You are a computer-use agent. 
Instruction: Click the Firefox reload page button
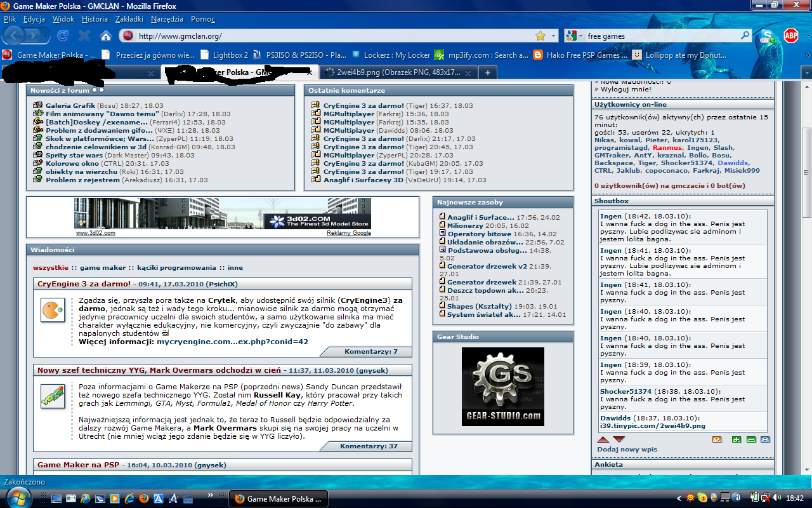pyautogui.click(x=63, y=36)
